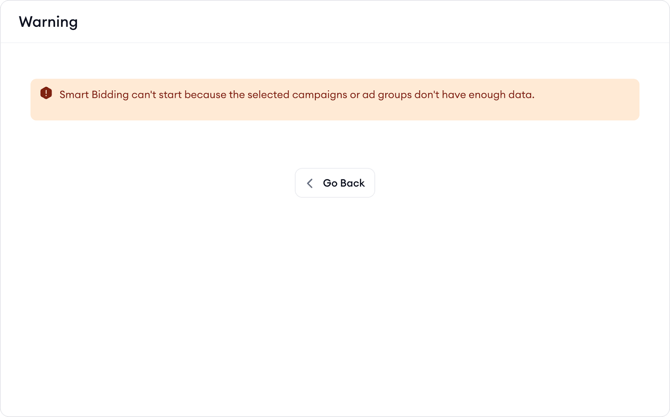Click the empty area below Go Back
The width and height of the screenshot is (670, 417).
[335, 300]
